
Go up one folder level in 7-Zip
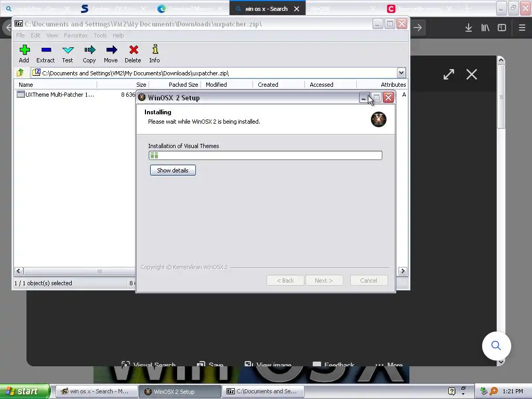tap(20, 73)
